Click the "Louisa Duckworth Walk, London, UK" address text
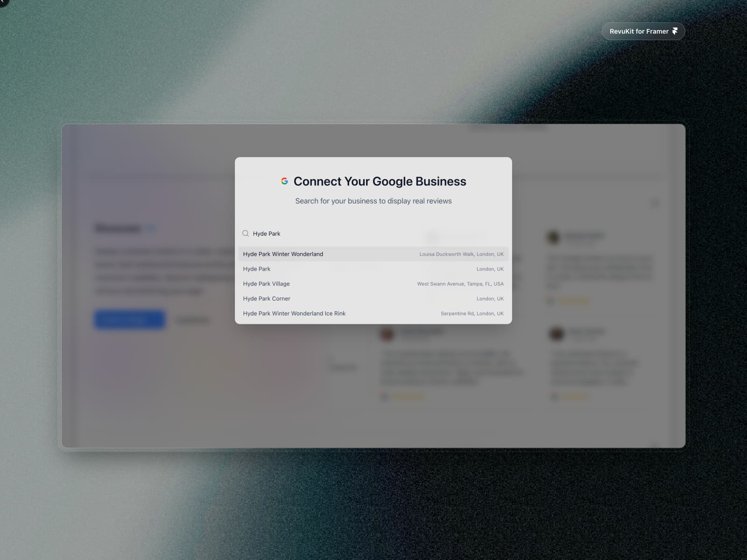The image size is (747, 560). click(461, 254)
